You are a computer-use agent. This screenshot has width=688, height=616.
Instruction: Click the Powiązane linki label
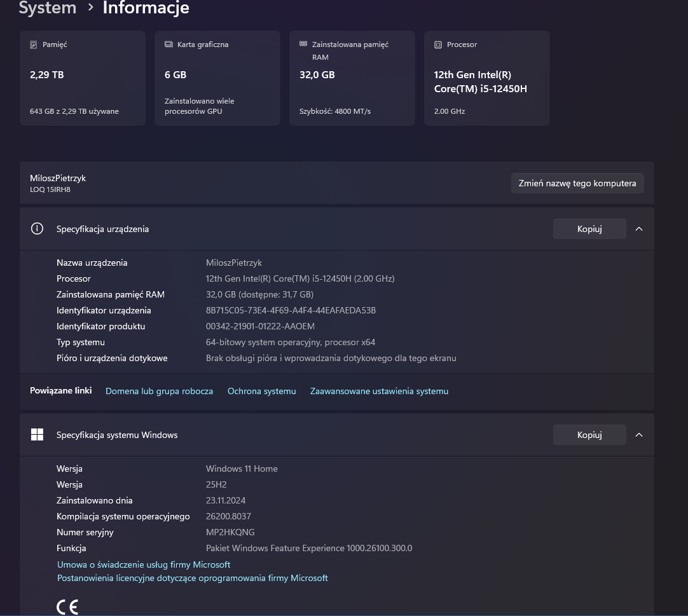click(60, 390)
